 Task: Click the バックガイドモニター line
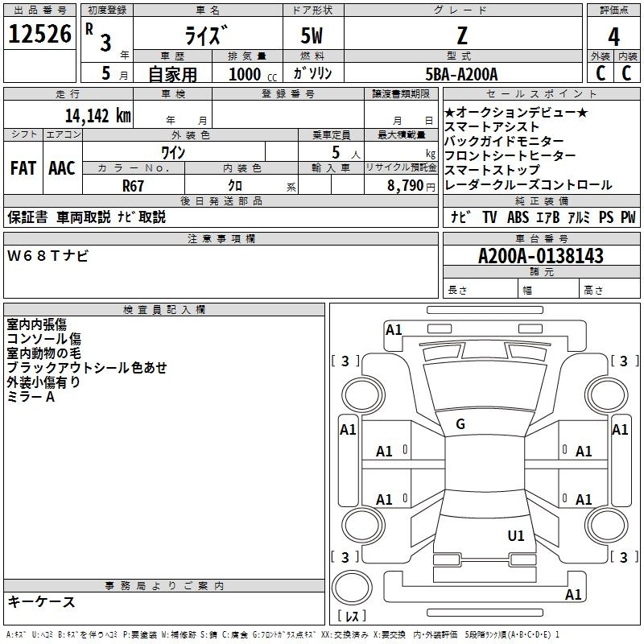click(x=504, y=142)
